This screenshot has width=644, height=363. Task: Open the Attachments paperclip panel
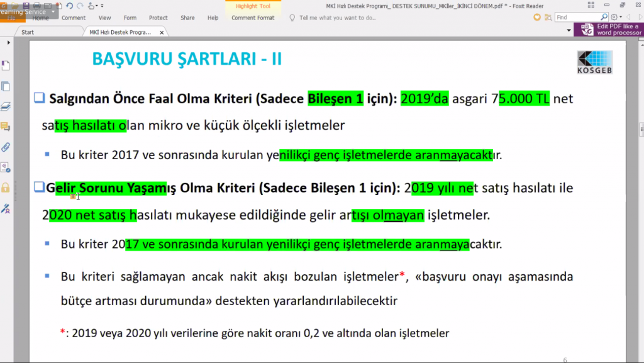[6, 147]
